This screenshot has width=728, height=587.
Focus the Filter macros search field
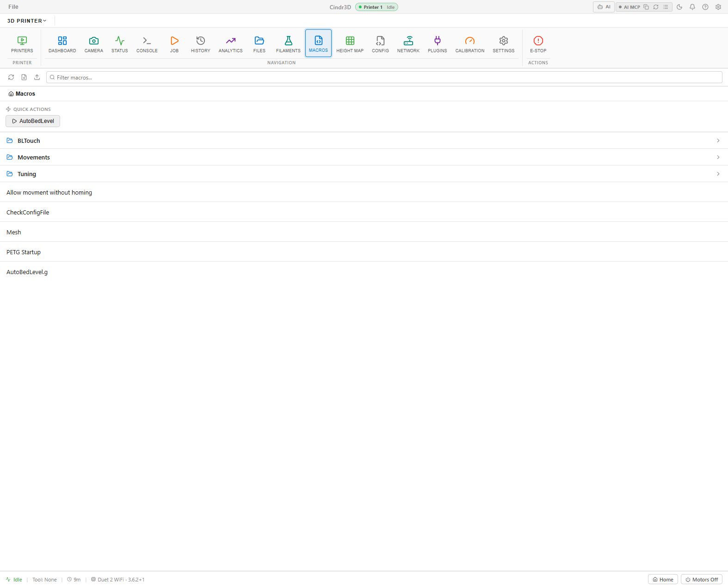[384, 77]
